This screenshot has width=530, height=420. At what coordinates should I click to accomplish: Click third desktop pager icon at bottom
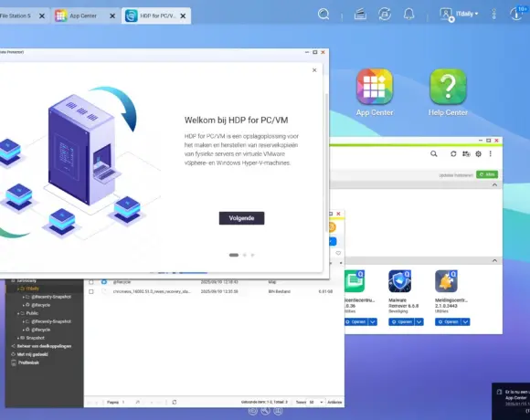click(278, 411)
